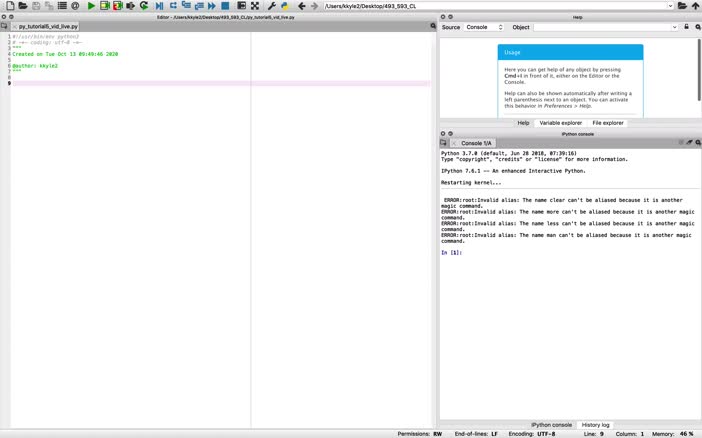Switch to the History log tab

(595, 425)
